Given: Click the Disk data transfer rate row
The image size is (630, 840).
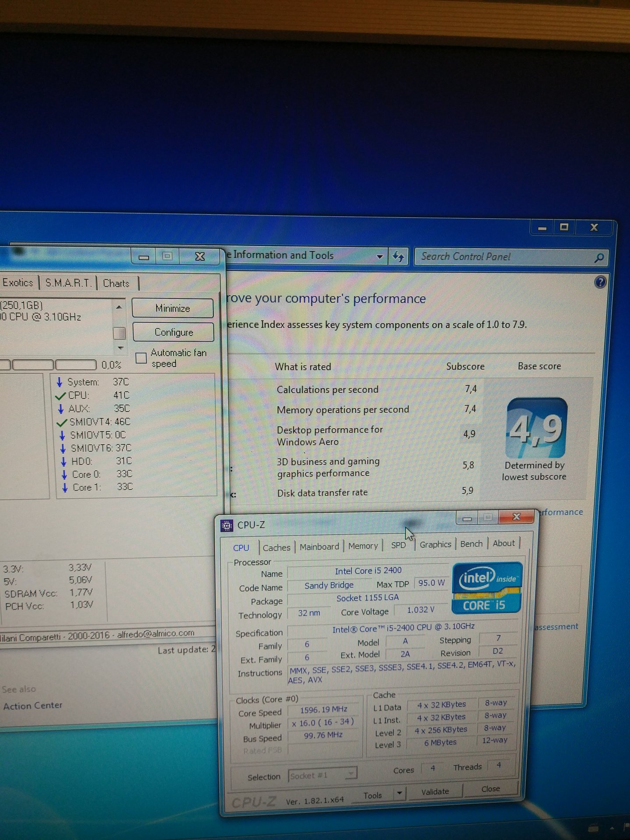Looking at the screenshot, I should click(375, 492).
